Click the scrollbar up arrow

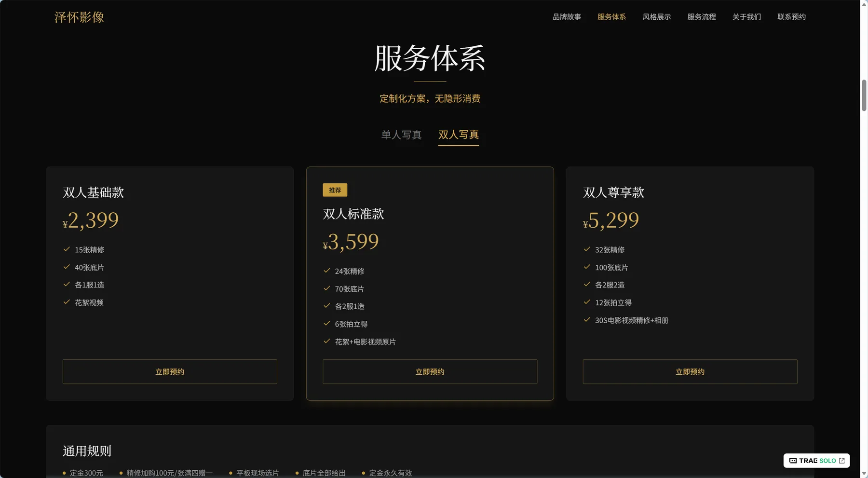pos(864,4)
